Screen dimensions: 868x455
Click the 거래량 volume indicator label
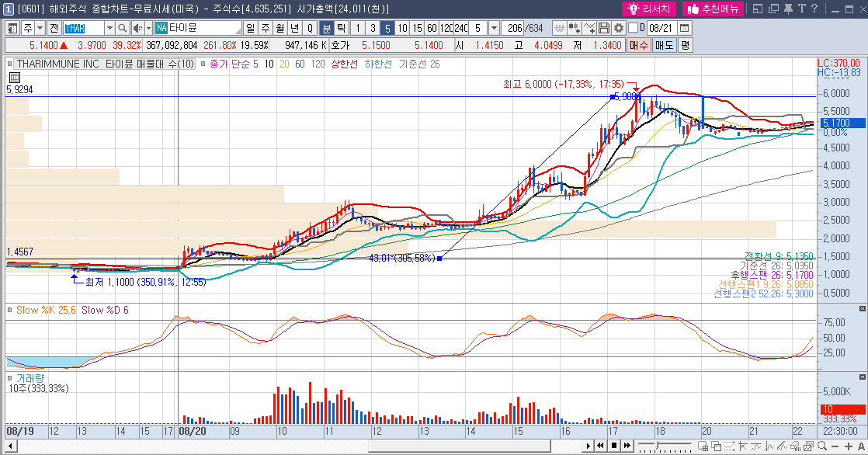[30, 378]
